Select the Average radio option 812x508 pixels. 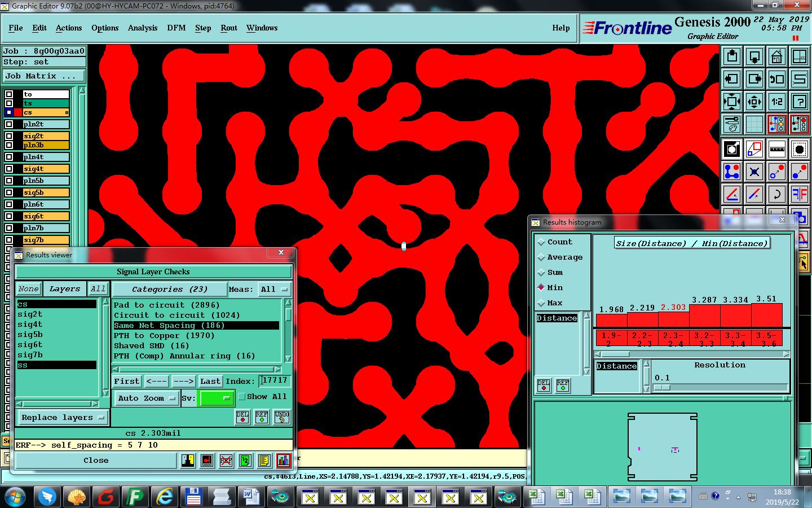click(542, 257)
